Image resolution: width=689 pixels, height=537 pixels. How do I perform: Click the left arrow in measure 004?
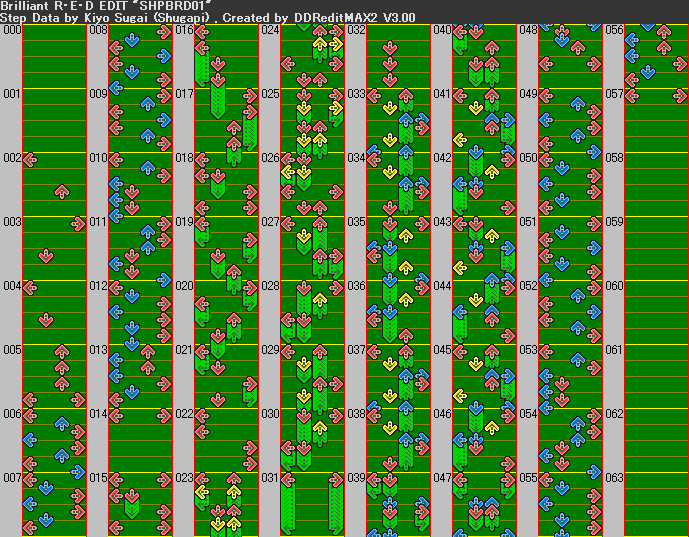pos(30,288)
